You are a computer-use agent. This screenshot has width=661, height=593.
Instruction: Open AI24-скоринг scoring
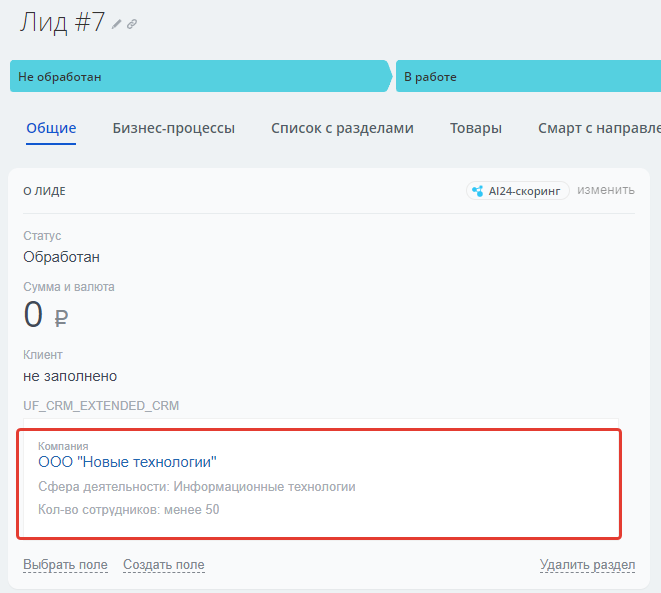pyautogui.click(x=518, y=190)
